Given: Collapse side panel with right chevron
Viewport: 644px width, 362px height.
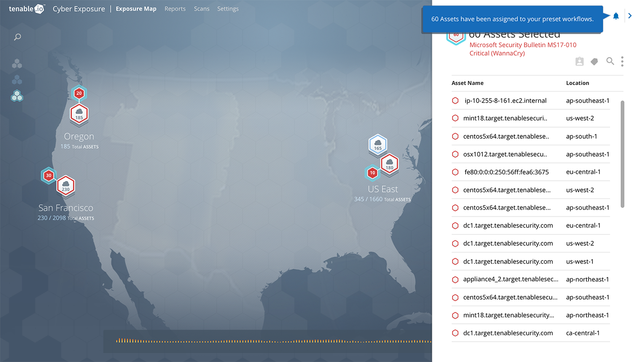Looking at the screenshot, I should point(630,16).
